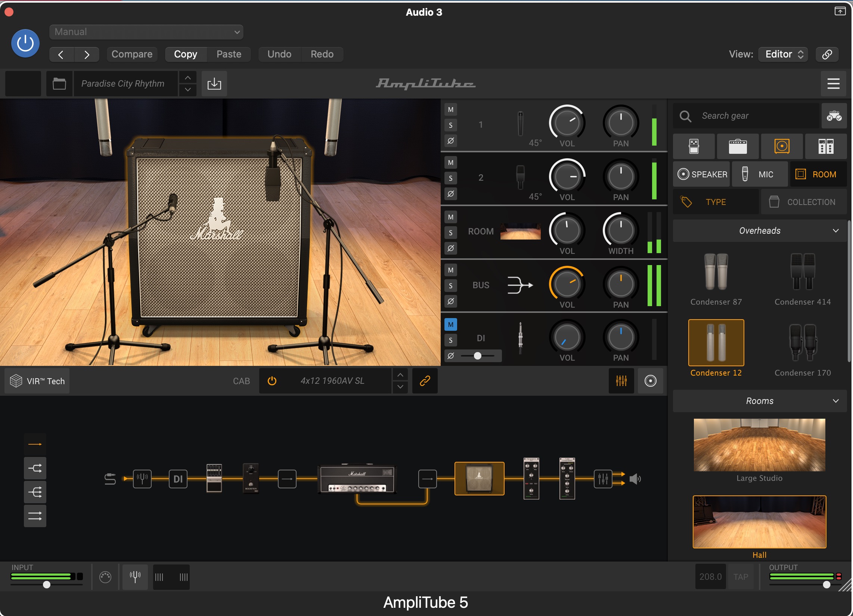
Task: Select the amplifier gear category
Action: (x=738, y=146)
